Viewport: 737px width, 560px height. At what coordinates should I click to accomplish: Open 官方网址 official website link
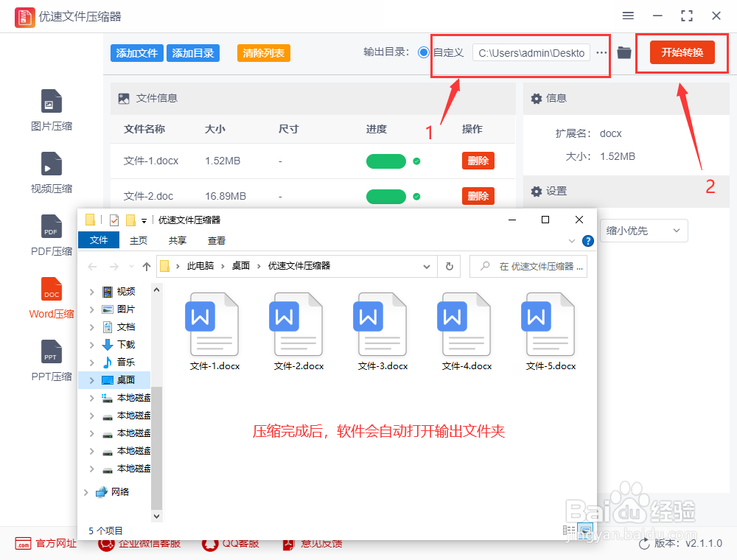click(46, 544)
